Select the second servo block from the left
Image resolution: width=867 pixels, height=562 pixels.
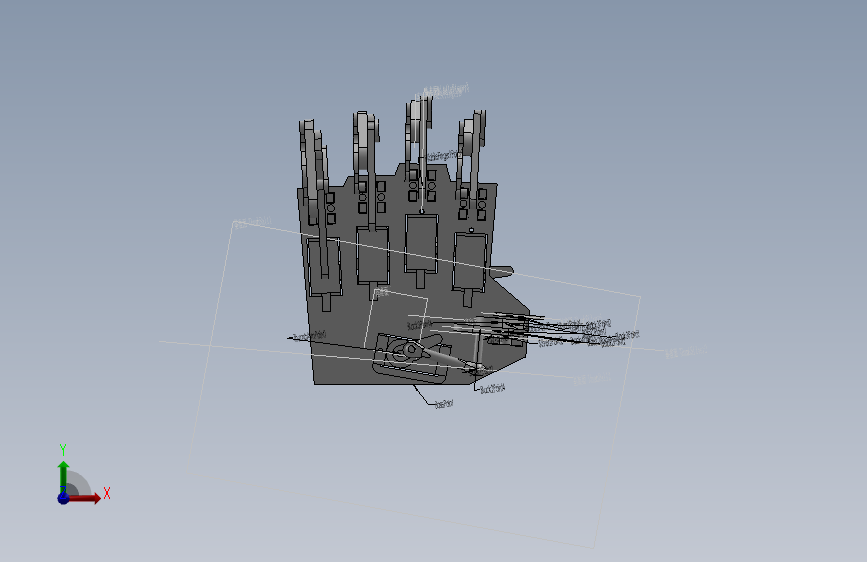[x=373, y=256]
